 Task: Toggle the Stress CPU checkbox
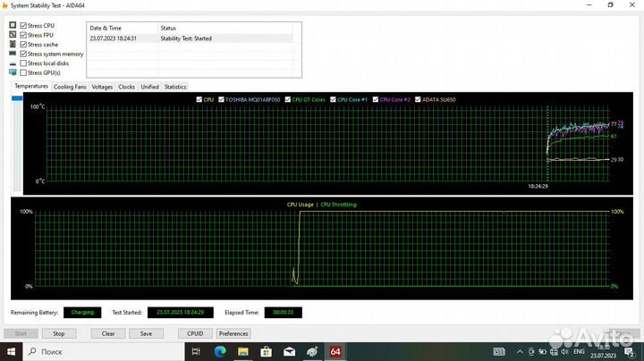(23, 25)
